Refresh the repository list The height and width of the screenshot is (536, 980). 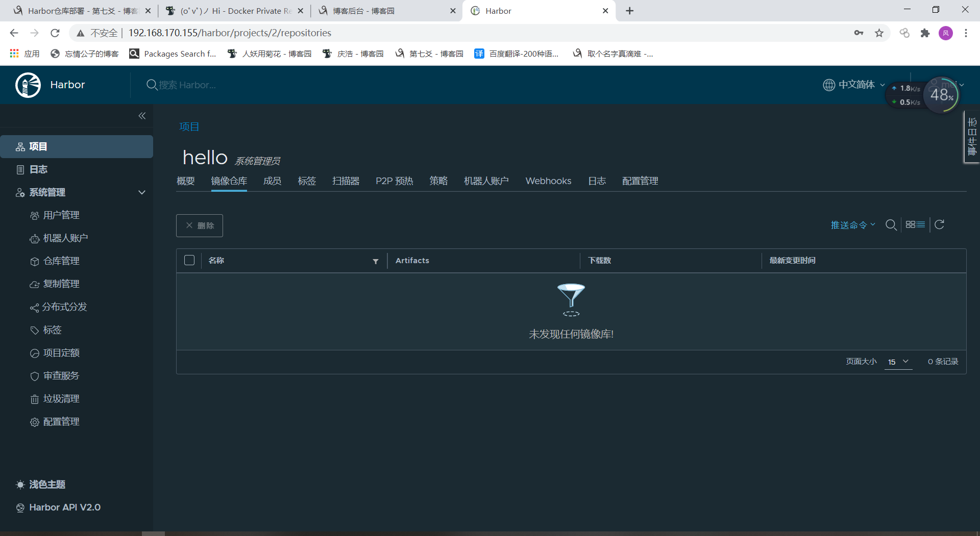[939, 224]
